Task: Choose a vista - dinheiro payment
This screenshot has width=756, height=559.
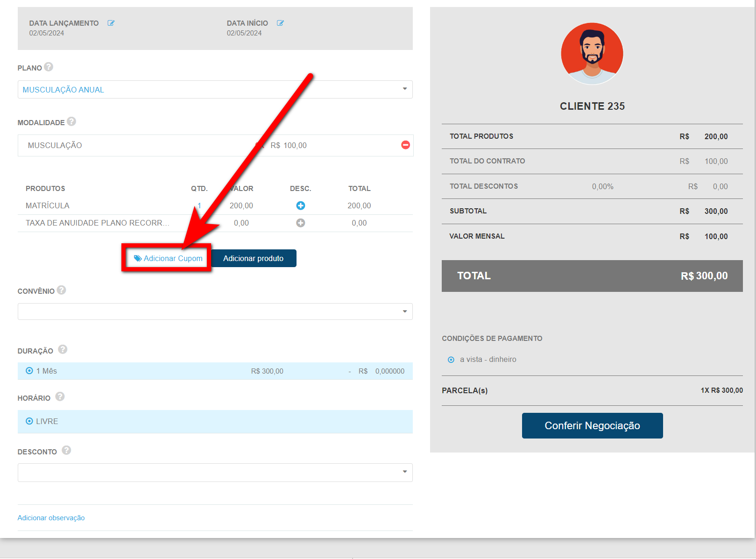Action: 451,360
